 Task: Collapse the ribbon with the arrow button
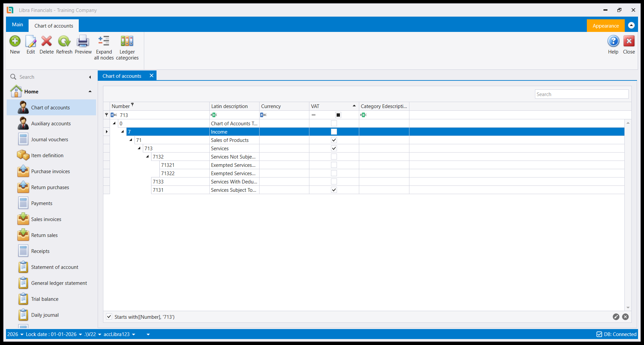631,25
